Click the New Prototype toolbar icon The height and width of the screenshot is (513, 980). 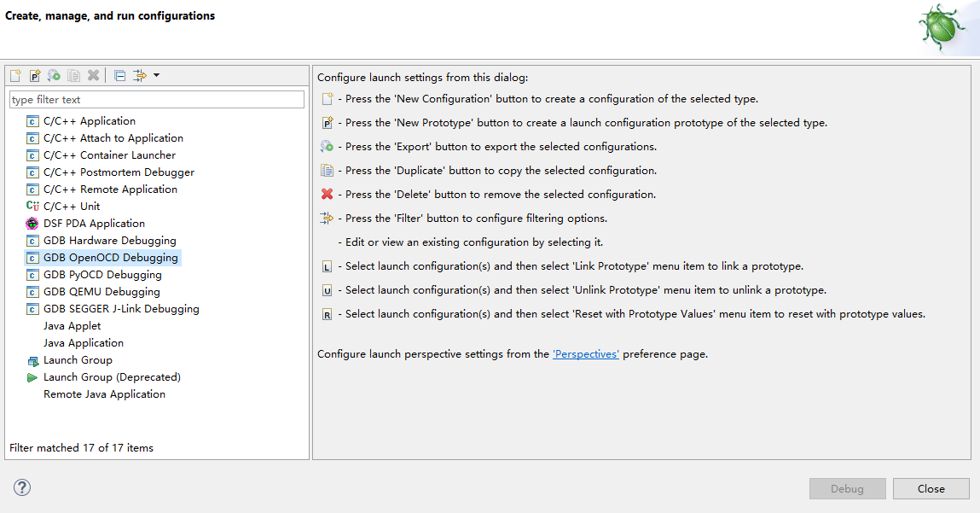(x=35, y=76)
